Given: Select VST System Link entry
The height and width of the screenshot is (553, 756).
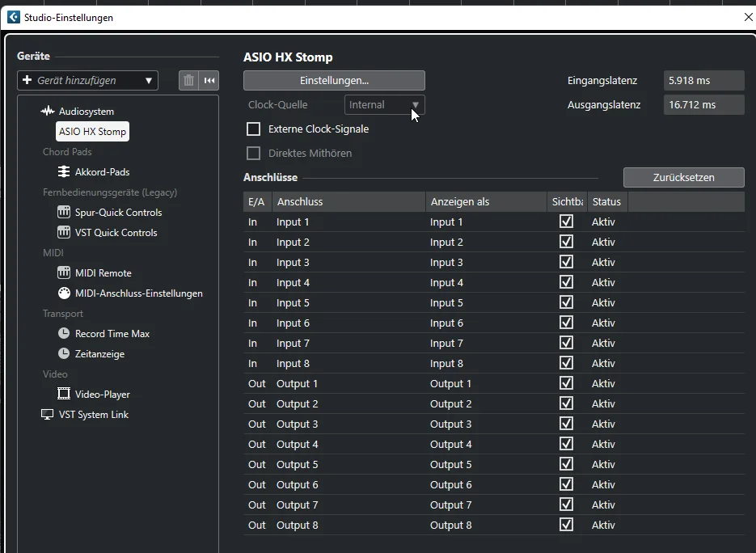Looking at the screenshot, I should (x=94, y=415).
